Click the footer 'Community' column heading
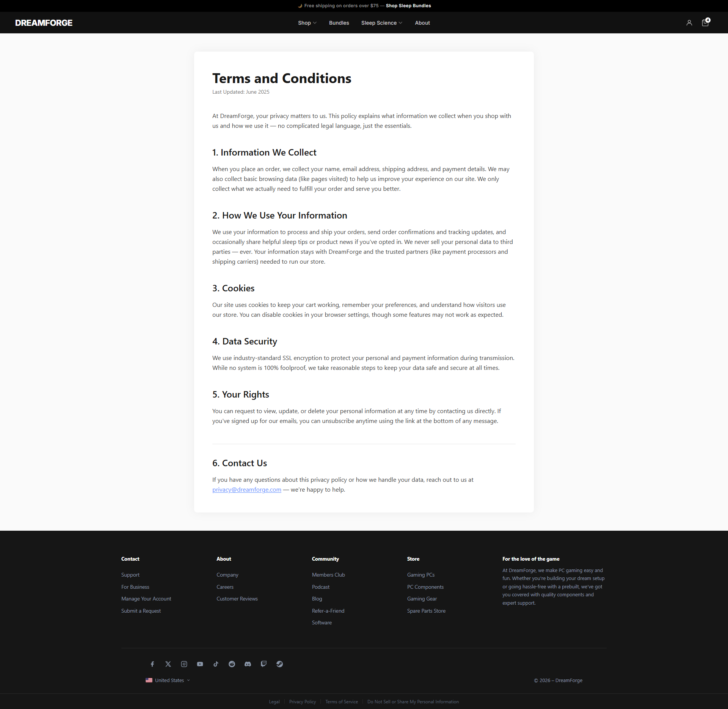Image resolution: width=728 pixels, height=709 pixels. tap(325, 559)
